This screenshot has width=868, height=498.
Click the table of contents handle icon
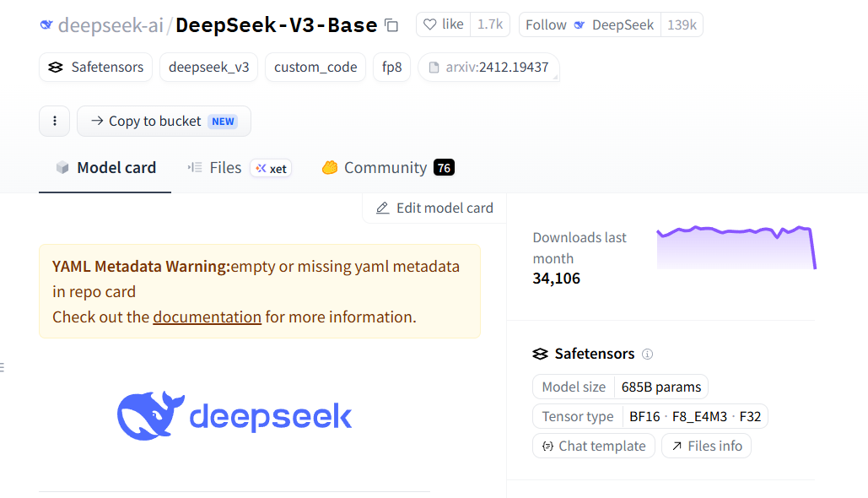3,366
